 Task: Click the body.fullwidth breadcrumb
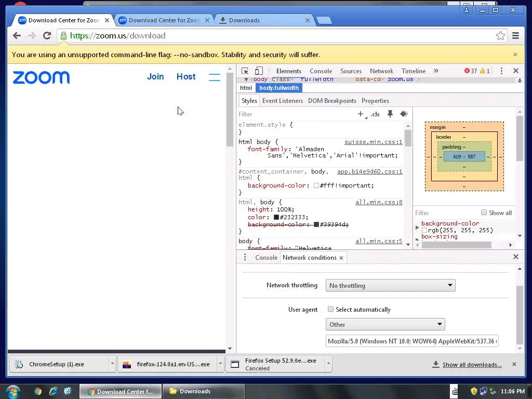point(279,88)
